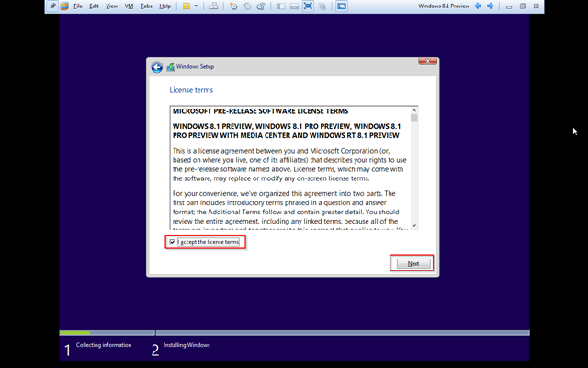Toggle the library sidebar icon
Image resolution: width=588 pixels, height=368 pixels.
[x=280, y=6]
